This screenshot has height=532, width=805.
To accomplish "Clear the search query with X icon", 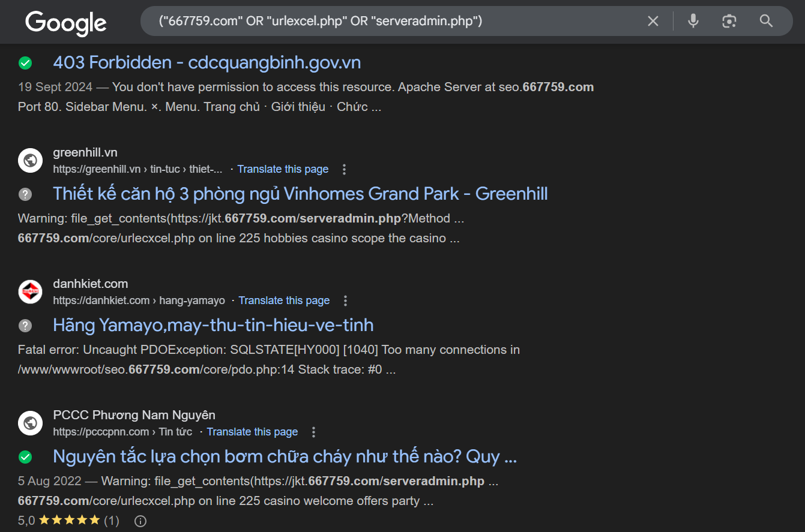I will (x=653, y=22).
